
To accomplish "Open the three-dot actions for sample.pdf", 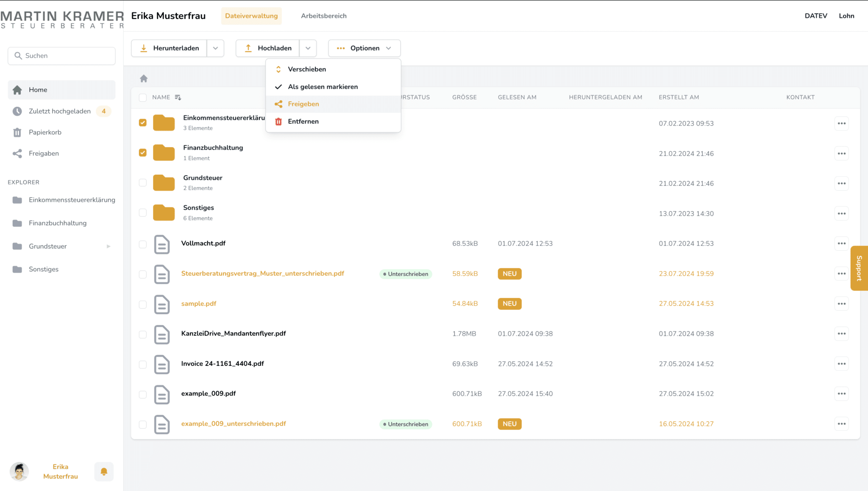I will [x=841, y=304].
